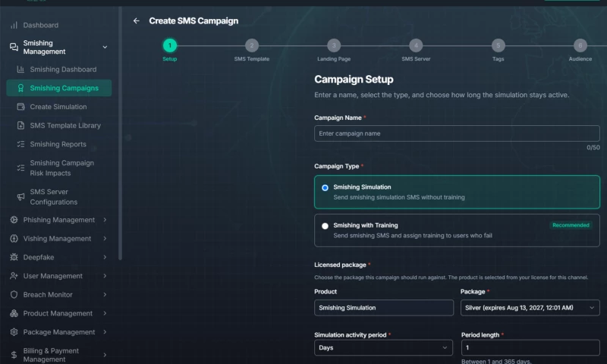Image resolution: width=607 pixels, height=364 pixels.
Task: Jump to step 3 Landing Page
Action: 334,45
